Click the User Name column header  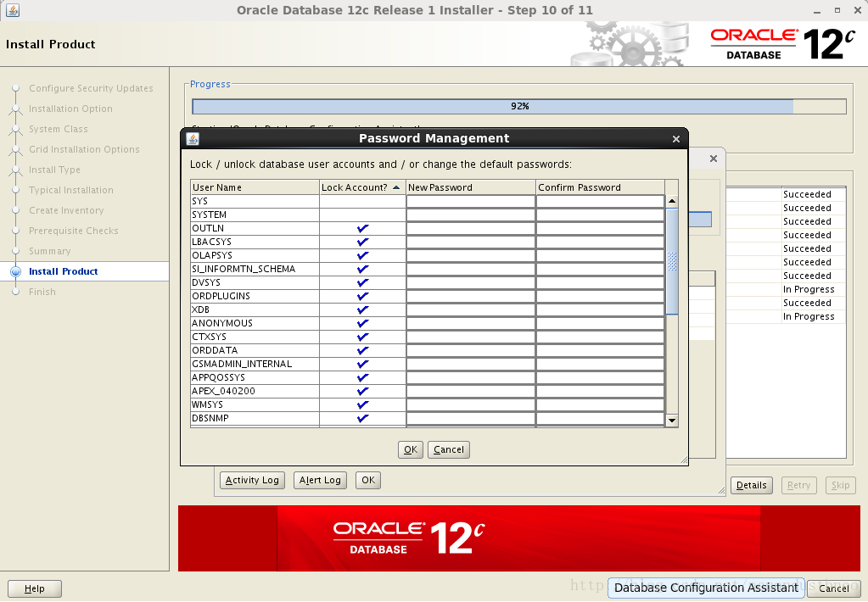(255, 187)
